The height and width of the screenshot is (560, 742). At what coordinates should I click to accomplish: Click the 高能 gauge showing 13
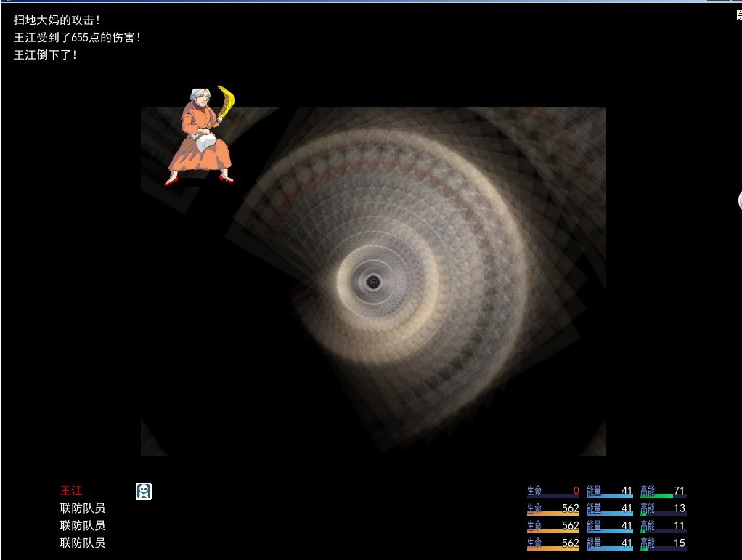pos(663,509)
